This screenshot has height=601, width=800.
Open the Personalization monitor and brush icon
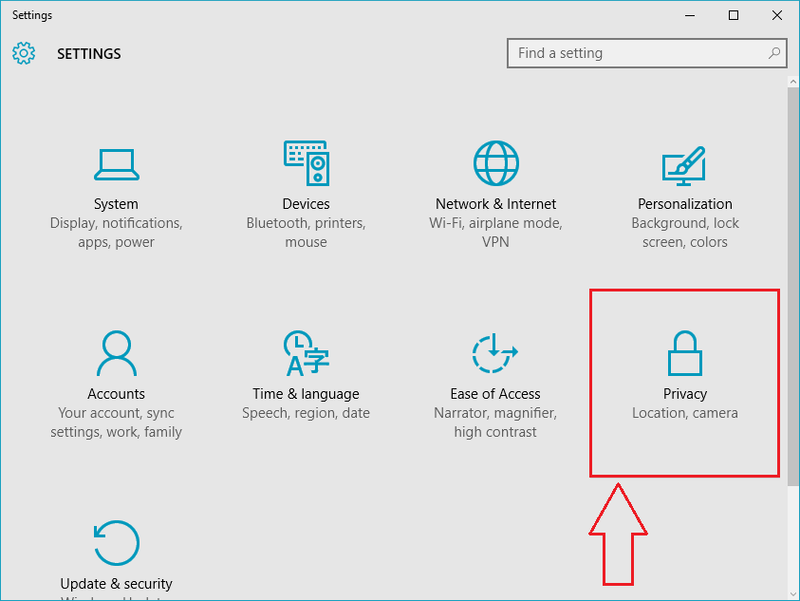pyautogui.click(x=685, y=166)
